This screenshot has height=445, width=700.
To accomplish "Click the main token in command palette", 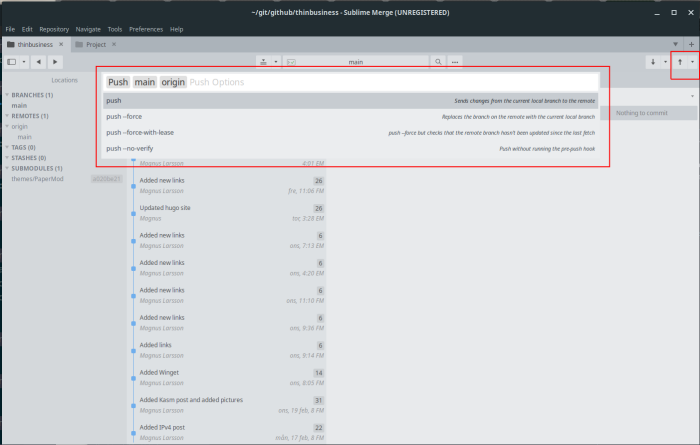I will tap(145, 82).
